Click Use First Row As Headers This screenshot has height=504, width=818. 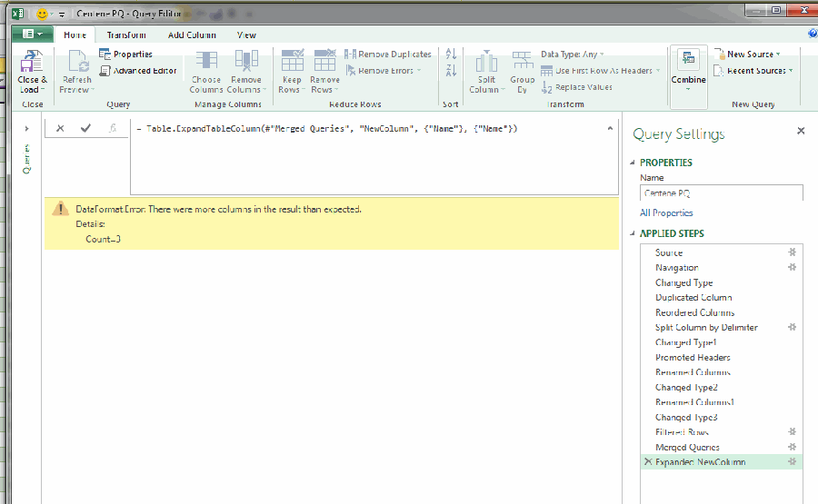[x=600, y=70]
